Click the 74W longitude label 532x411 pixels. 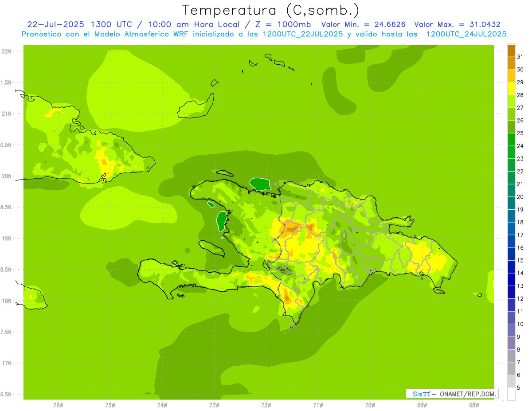click(x=162, y=405)
